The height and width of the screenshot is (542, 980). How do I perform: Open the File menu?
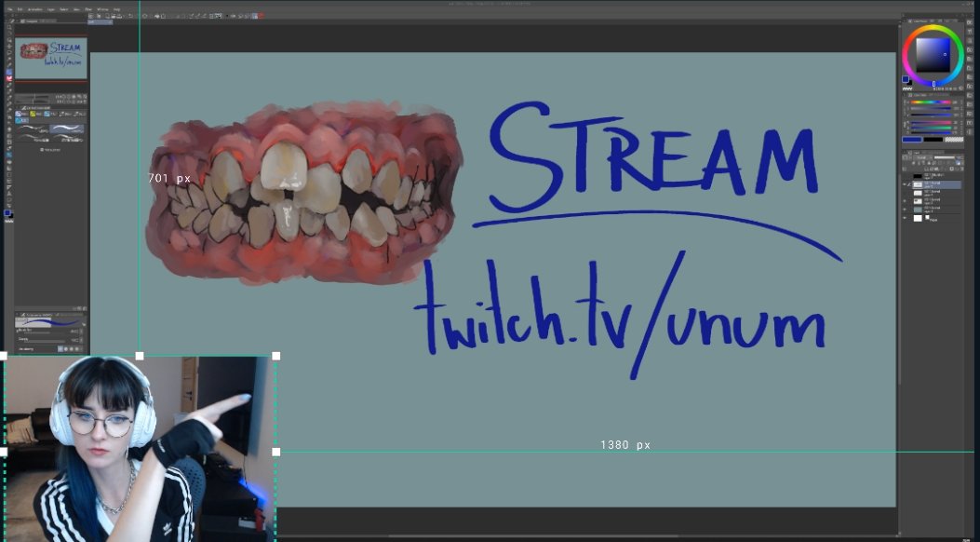[10, 9]
